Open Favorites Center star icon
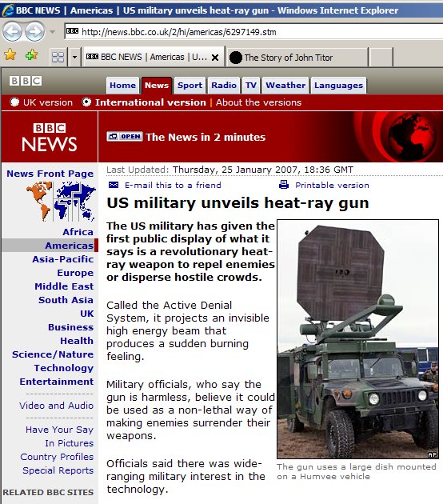The image size is (443, 504). pos(10,54)
